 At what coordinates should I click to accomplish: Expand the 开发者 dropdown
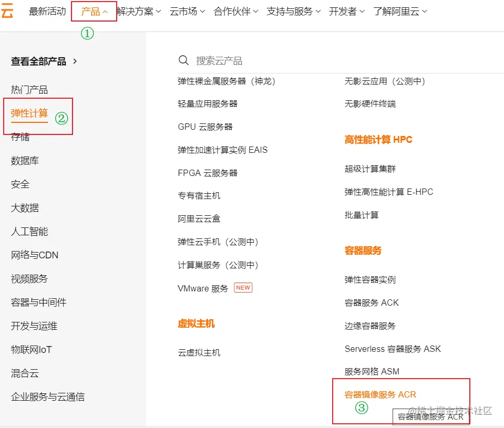click(x=346, y=11)
